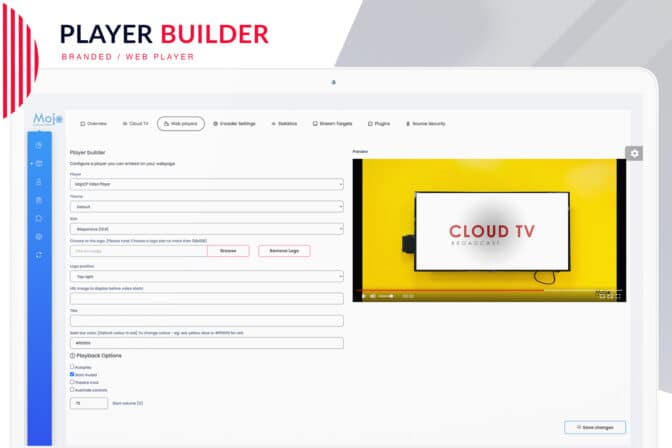Uncheck the Start muted checkbox
This screenshot has height=448, width=672.
coord(72,374)
